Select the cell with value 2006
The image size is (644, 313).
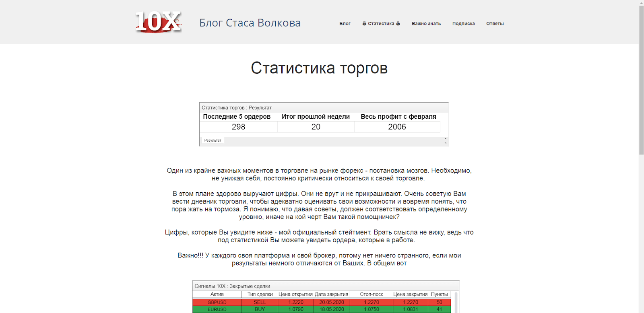(397, 127)
